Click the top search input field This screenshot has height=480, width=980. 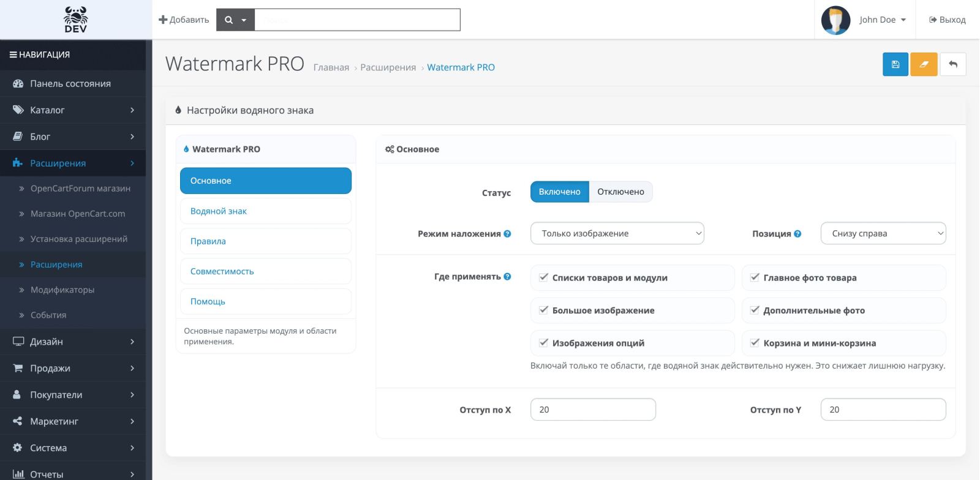[x=357, y=20]
